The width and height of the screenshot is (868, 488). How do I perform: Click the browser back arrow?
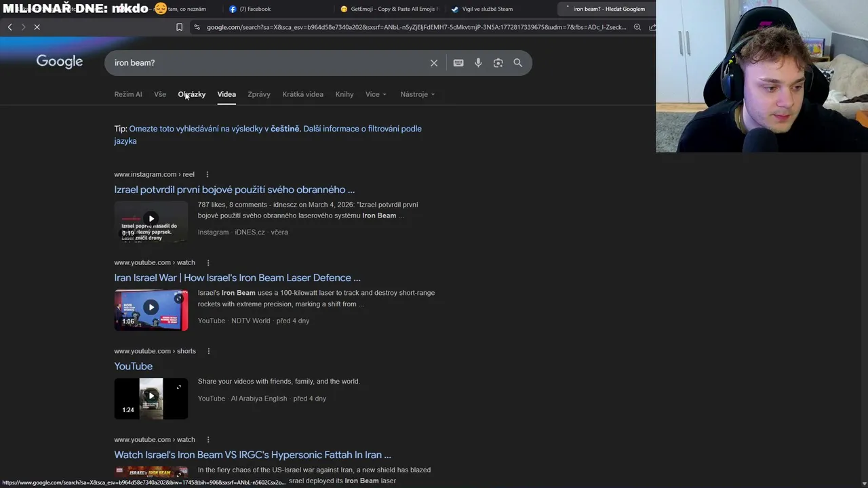(x=9, y=27)
